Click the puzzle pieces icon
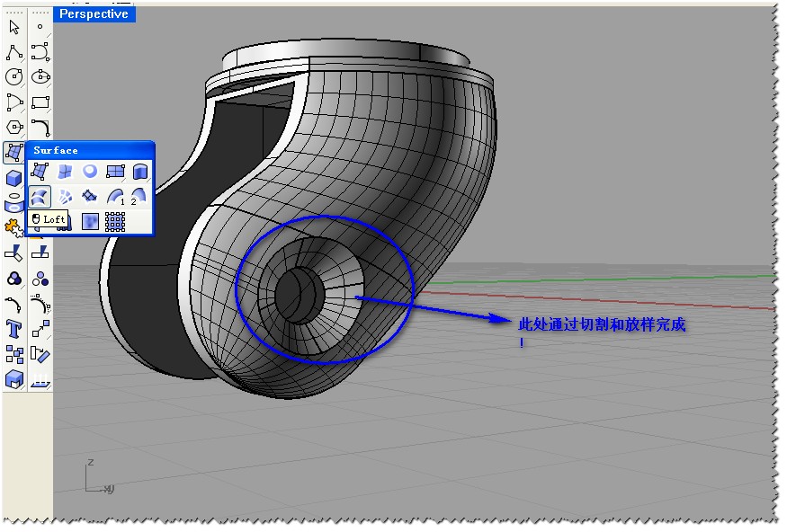 (14, 228)
